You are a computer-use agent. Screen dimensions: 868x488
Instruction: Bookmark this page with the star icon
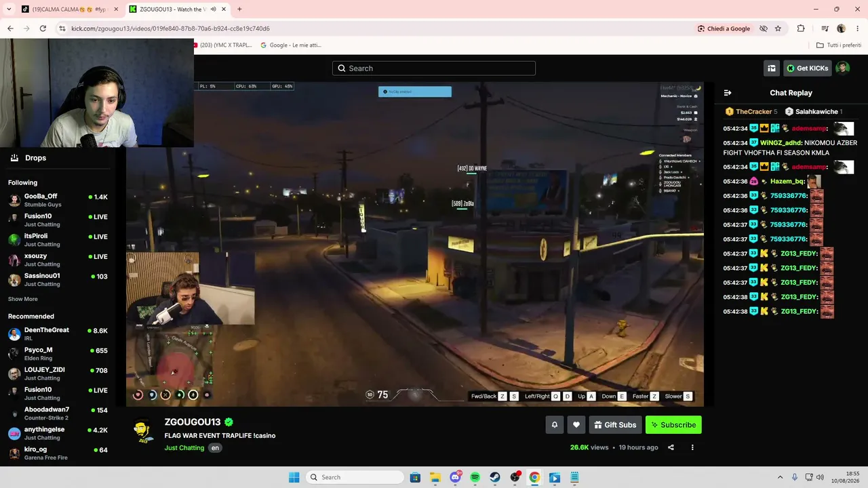click(x=778, y=28)
